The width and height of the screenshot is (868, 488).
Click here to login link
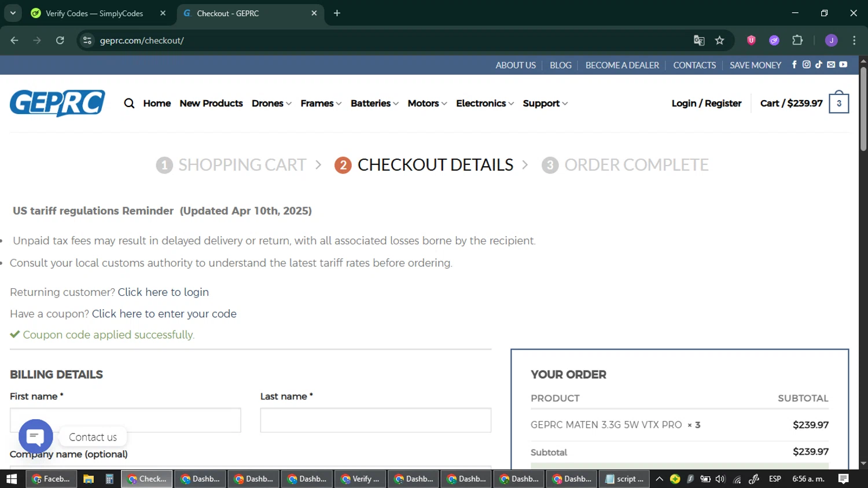tap(163, 292)
